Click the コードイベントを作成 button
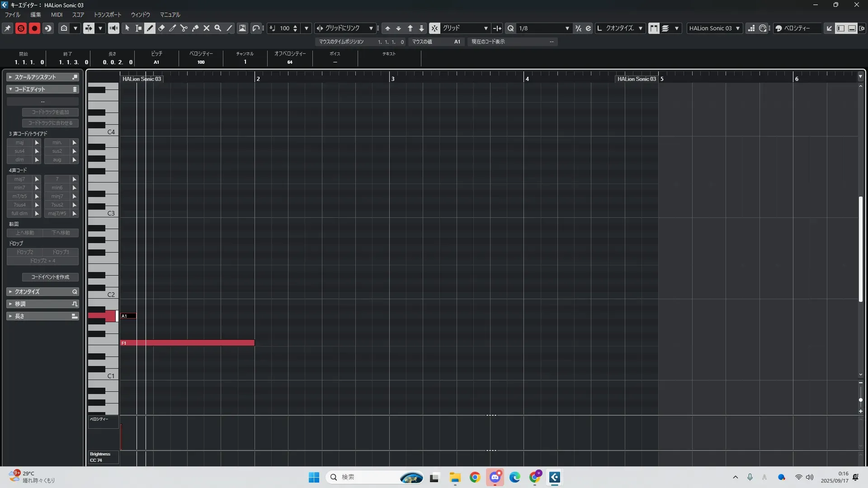 [50, 277]
